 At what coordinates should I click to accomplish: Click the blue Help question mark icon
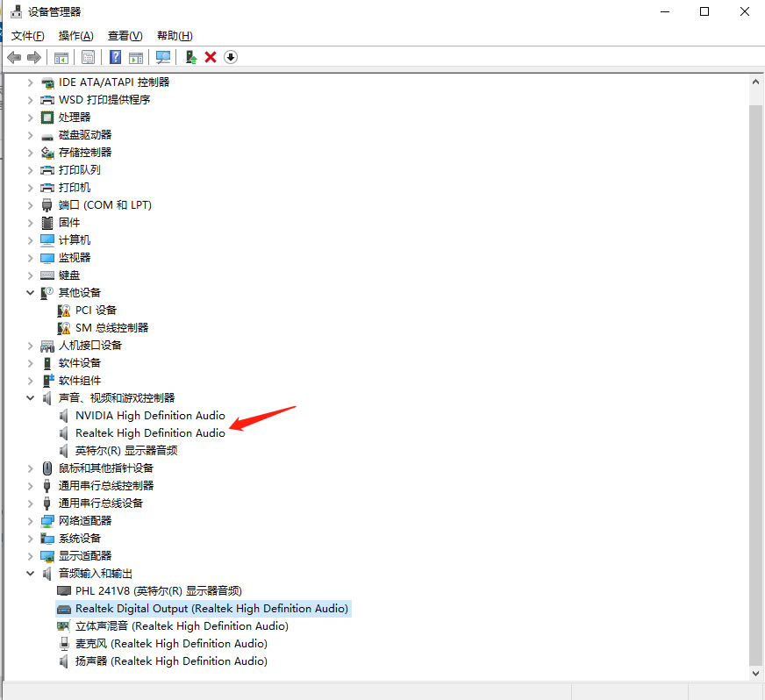[115, 57]
